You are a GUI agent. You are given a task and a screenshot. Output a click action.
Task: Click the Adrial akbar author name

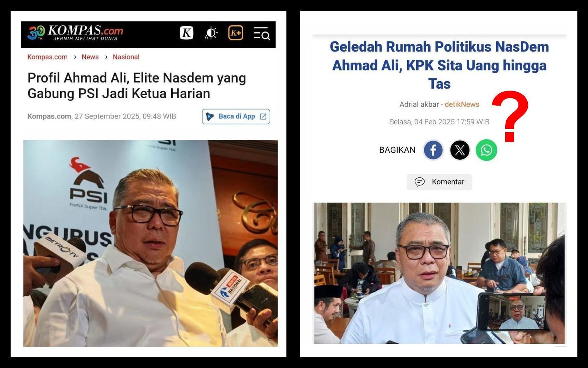pos(419,105)
